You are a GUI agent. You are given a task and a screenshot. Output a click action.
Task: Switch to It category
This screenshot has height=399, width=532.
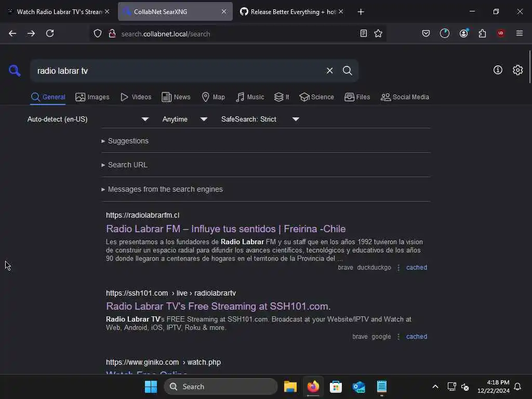click(x=282, y=97)
